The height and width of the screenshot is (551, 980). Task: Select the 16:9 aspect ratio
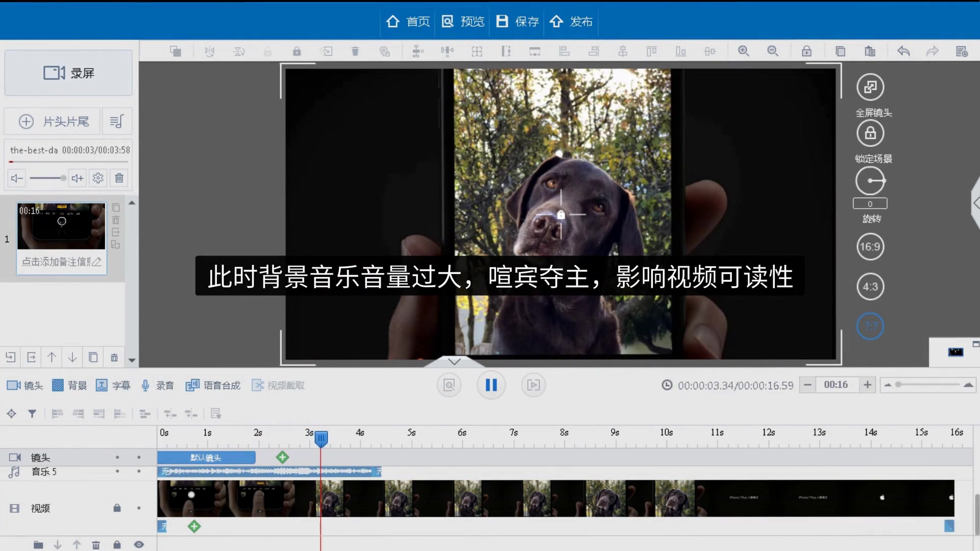tap(870, 247)
